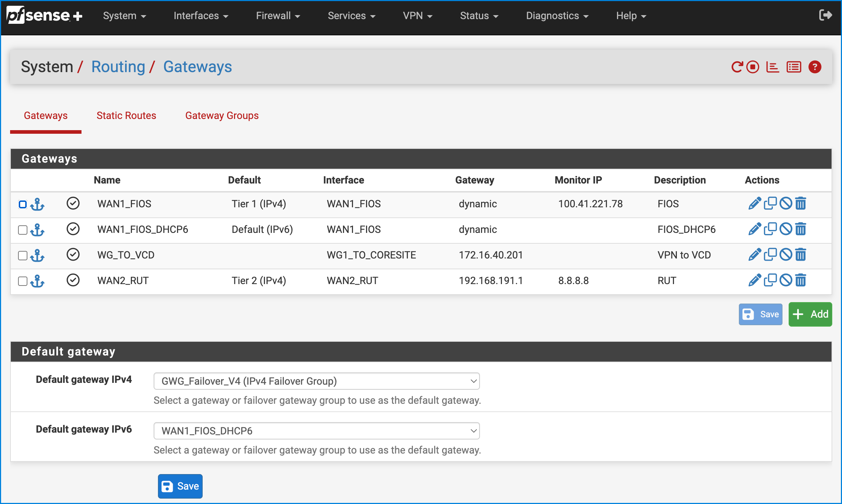Image resolution: width=842 pixels, height=504 pixels.
Task: Switch to the Gateway Groups tab
Action: tap(222, 115)
